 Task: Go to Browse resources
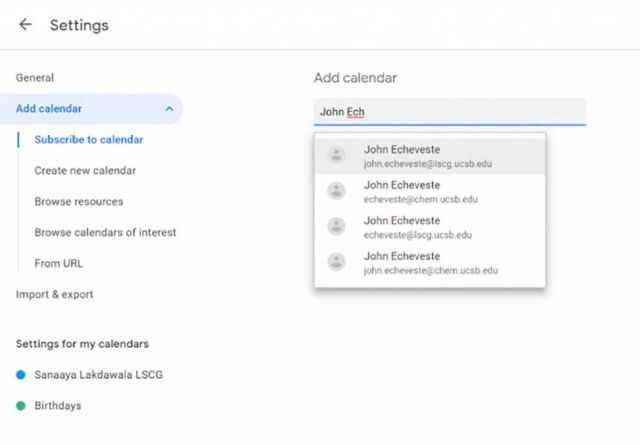click(79, 202)
